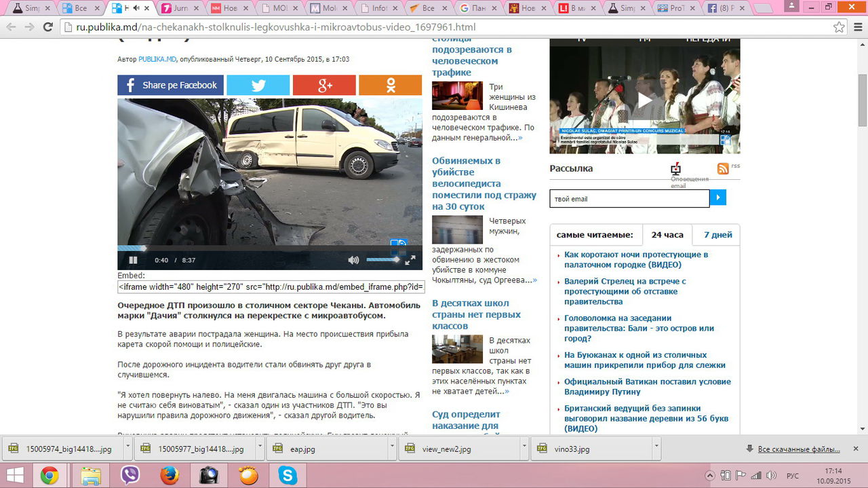
Task: Bookmark this page with the star
Action: click(839, 27)
